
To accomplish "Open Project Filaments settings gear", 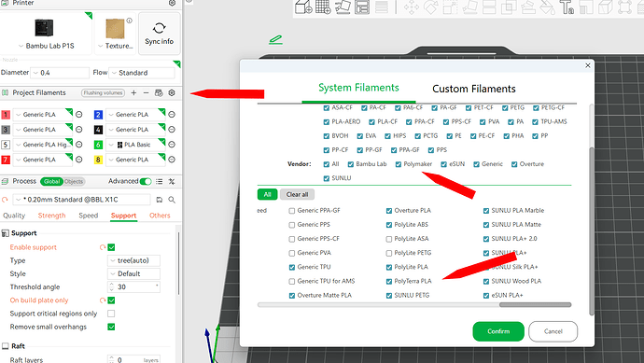I will [172, 92].
